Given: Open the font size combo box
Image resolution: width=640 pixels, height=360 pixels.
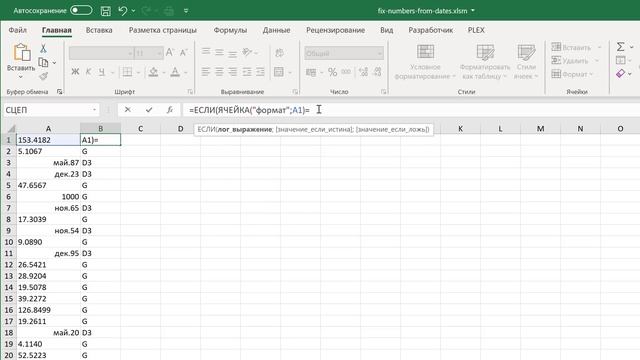Looking at the screenshot, I should 149,53.
